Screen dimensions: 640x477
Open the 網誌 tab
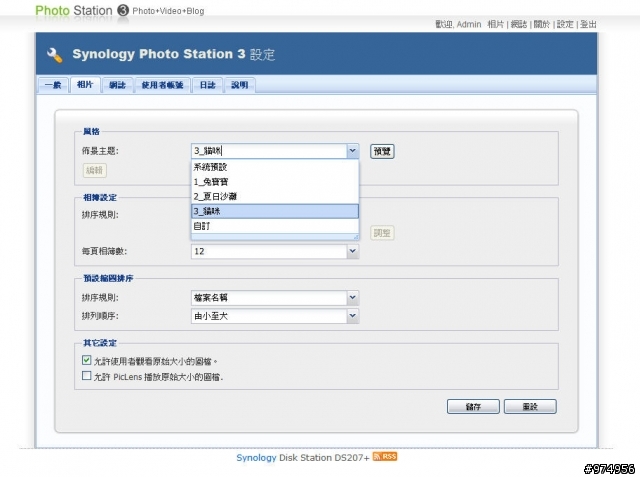(118, 85)
